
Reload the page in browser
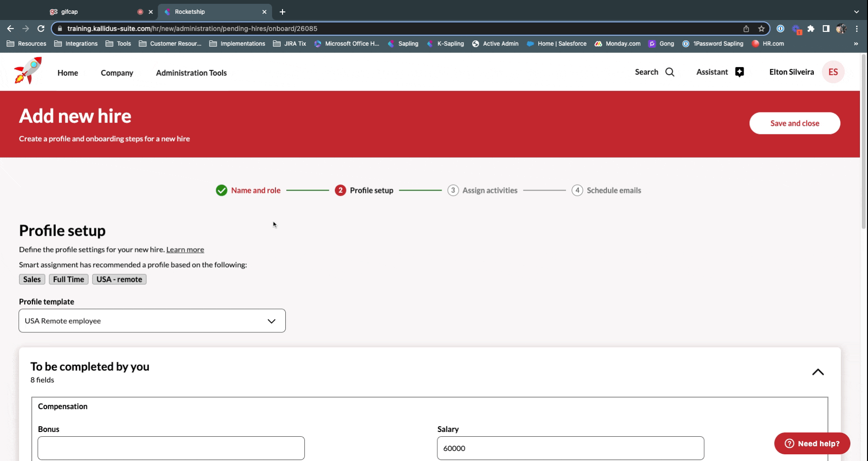(x=41, y=29)
